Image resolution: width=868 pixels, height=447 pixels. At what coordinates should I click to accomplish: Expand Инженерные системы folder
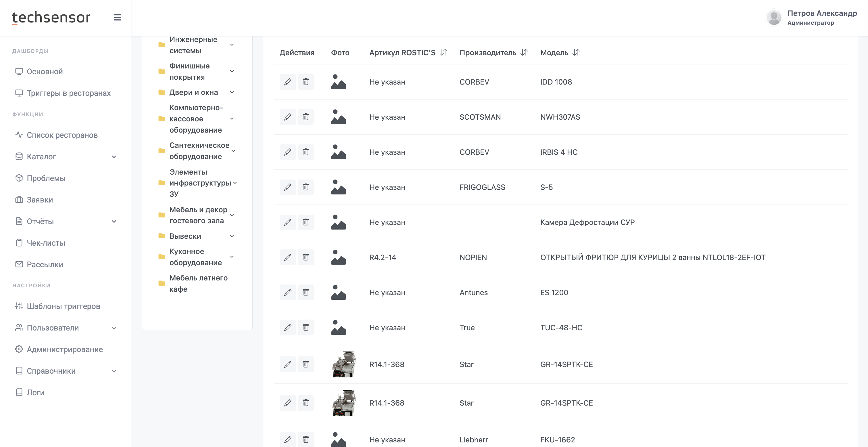232,45
